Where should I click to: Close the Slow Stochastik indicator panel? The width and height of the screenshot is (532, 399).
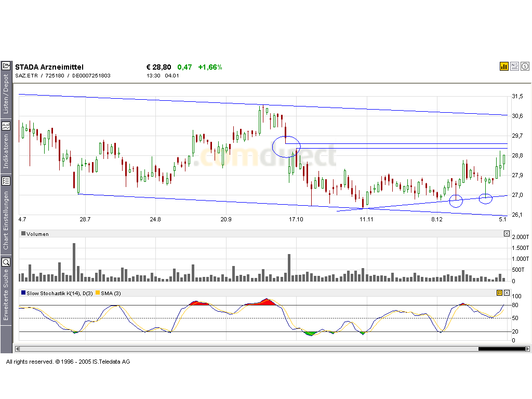[x=507, y=292]
